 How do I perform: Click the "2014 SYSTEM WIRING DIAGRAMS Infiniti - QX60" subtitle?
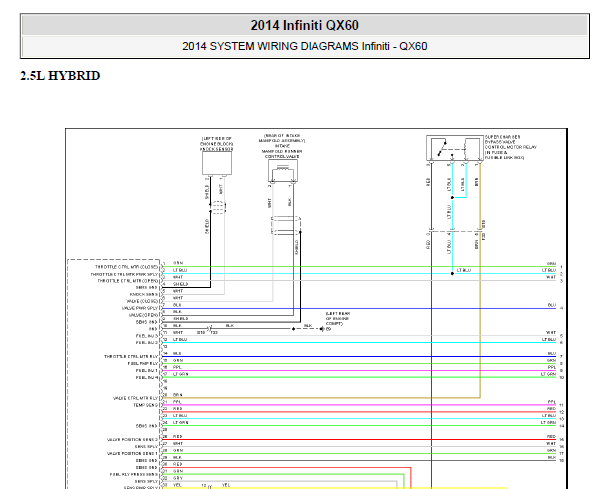[304, 46]
